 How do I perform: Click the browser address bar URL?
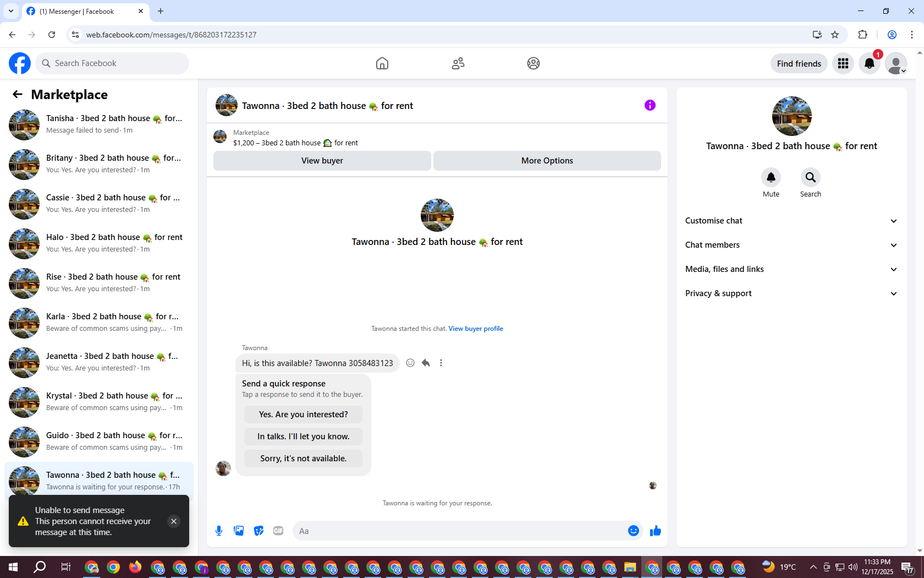click(172, 35)
